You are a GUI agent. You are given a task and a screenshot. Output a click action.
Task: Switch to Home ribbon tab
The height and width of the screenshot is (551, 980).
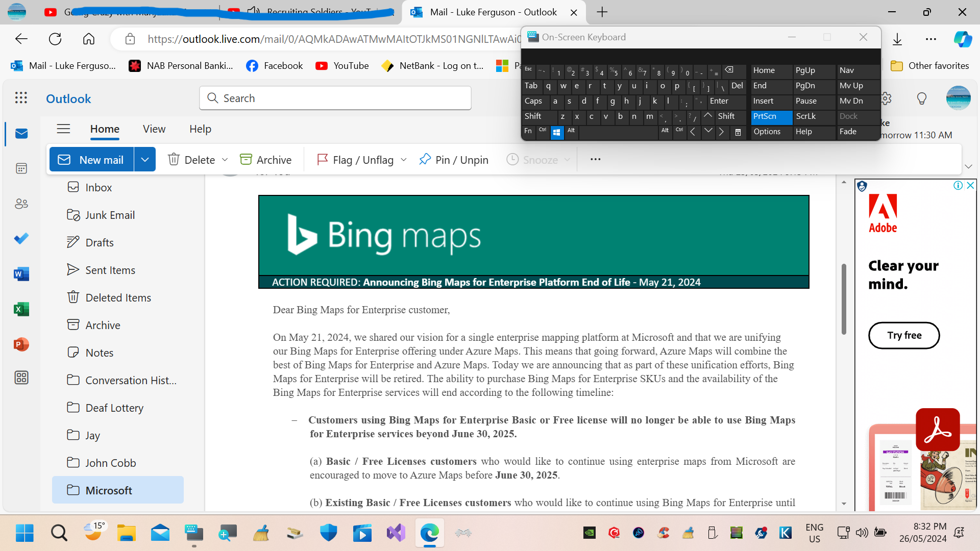point(105,129)
